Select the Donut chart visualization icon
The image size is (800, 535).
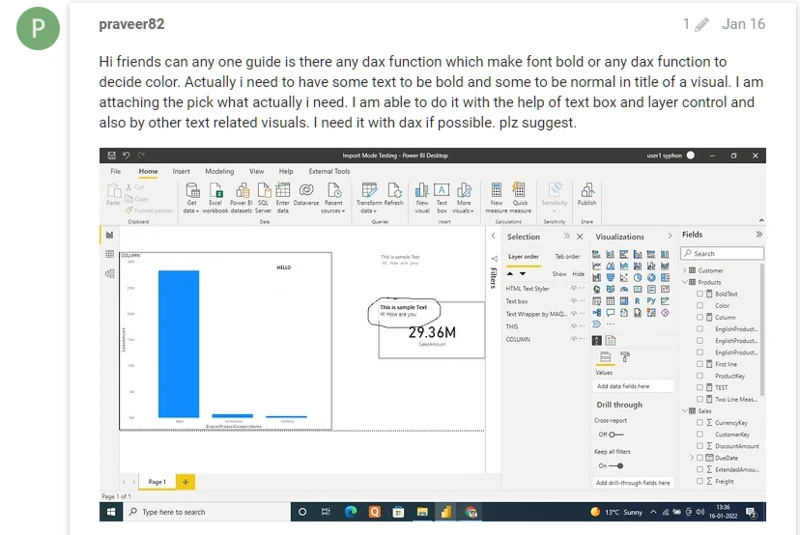point(651,277)
